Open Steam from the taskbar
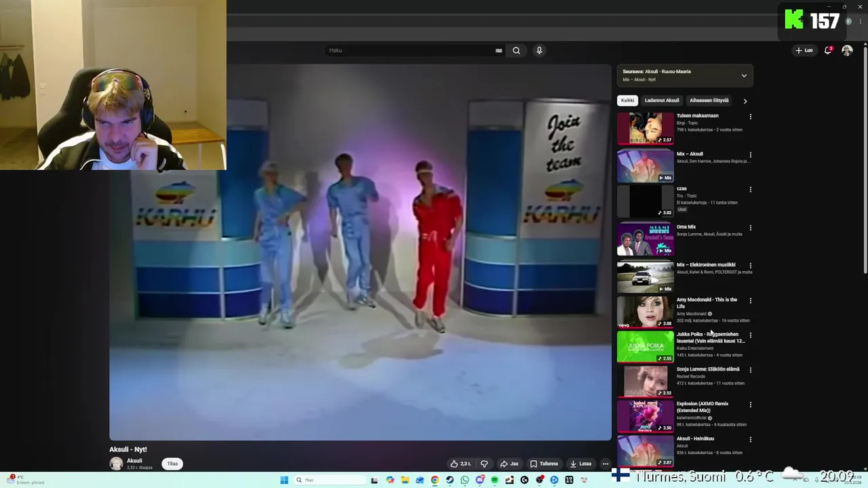 [x=450, y=480]
